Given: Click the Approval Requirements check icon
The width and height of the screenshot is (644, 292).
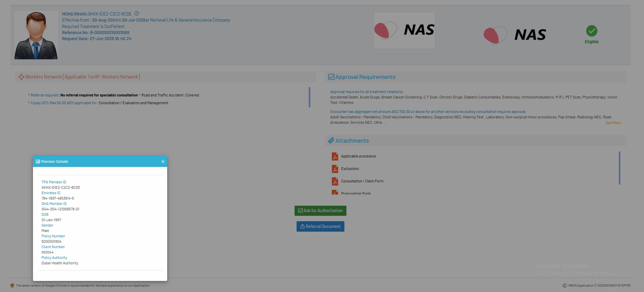Looking at the screenshot, I should coord(331,77).
